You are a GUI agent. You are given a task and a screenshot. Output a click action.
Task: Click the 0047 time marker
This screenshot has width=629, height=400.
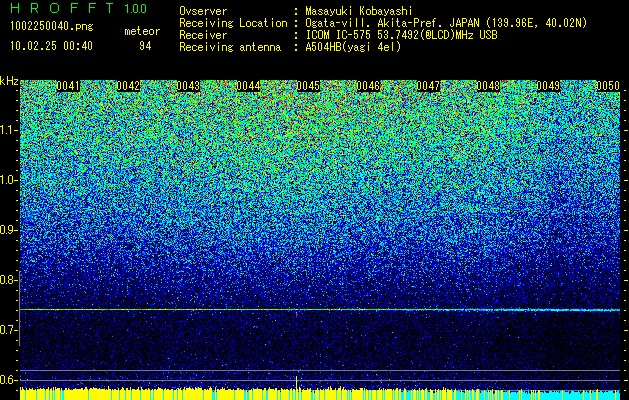click(428, 86)
